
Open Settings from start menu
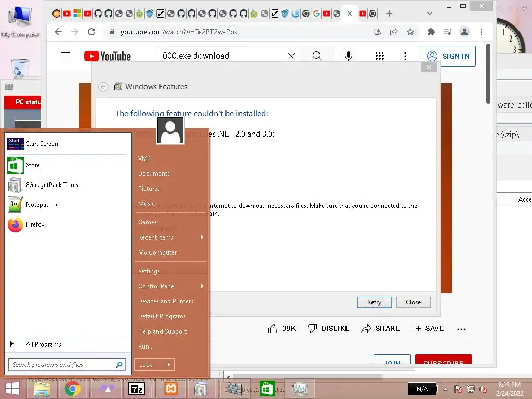pos(149,271)
